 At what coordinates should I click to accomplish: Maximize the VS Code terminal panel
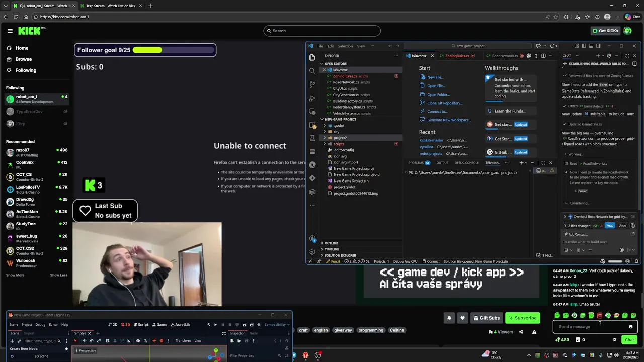click(x=543, y=163)
